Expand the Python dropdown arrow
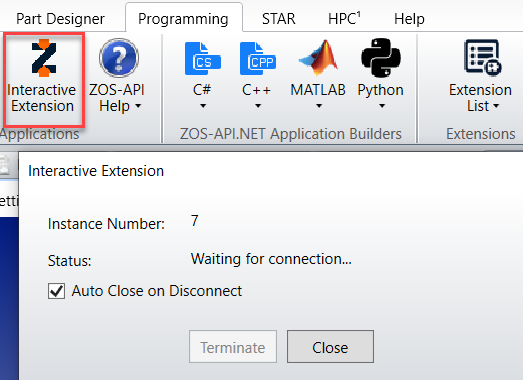This screenshot has height=380, width=523. (382, 106)
